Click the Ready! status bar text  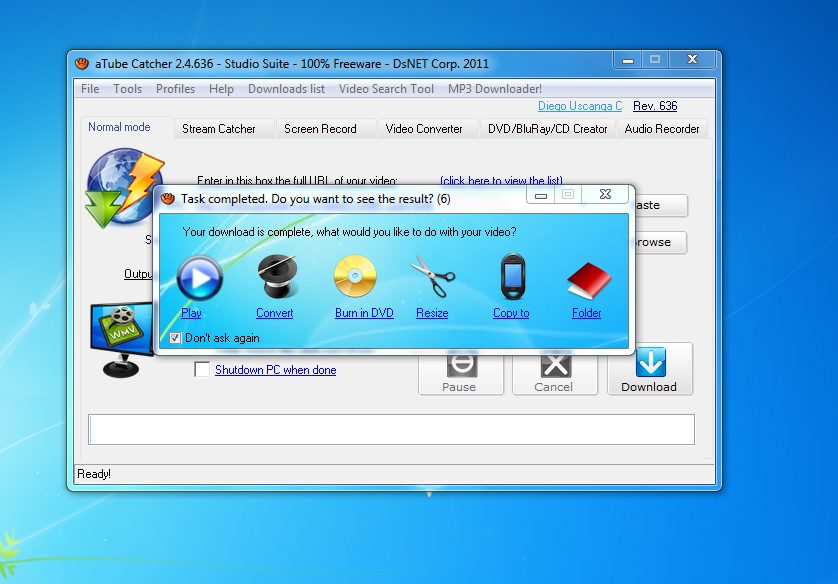click(94, 473)
